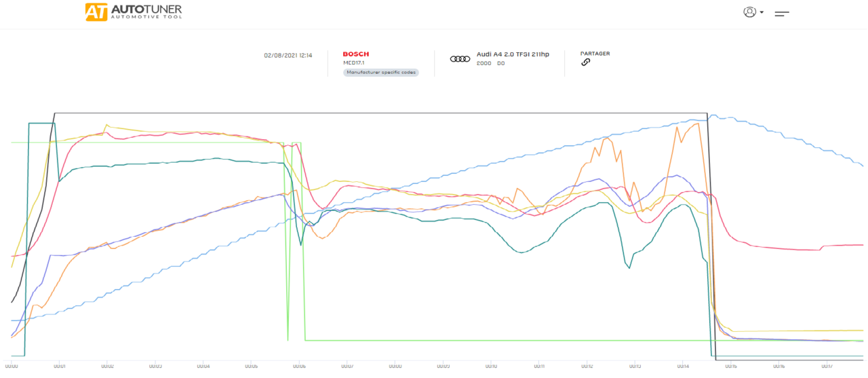Click the Audi A4 2.0 TFSI 211hp title
Image resolution: width=868 pixels, height=378 pixels.
pyautogui.click(x=513, y=54)
